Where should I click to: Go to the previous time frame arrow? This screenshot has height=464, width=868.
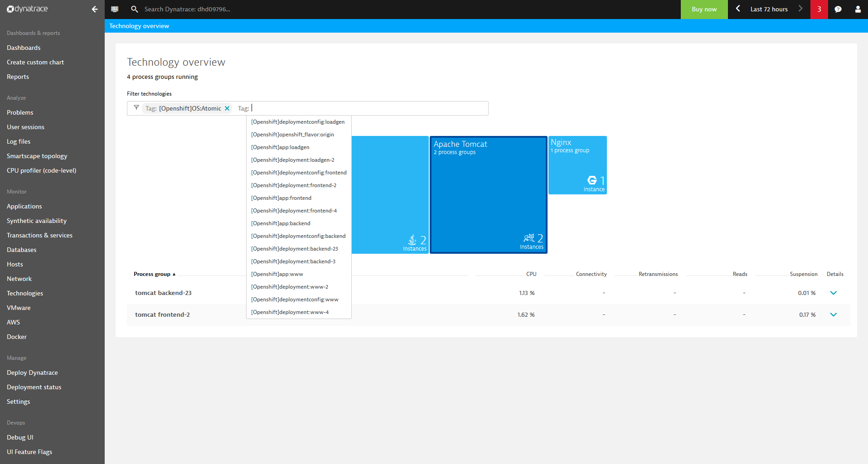[x=738, y=9]
